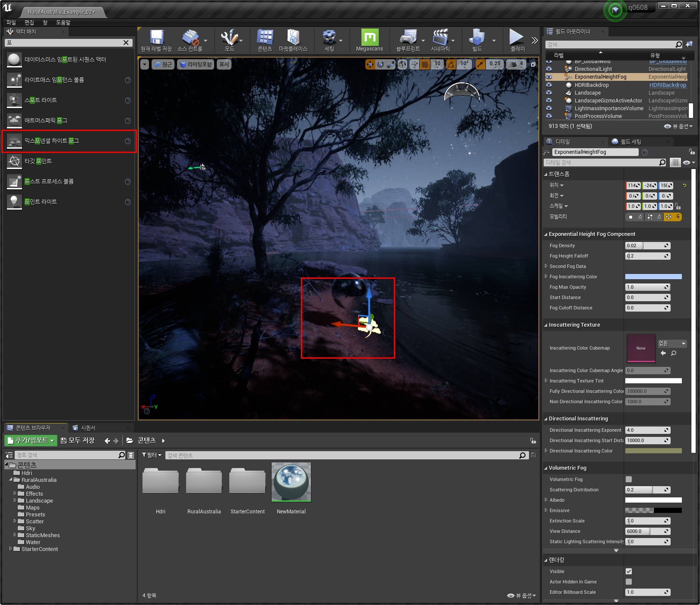Image resolution: width=700 pixels, height=605 pixels.
Task: Open the Perspective (원근) view menu
Action: [163, 64]
